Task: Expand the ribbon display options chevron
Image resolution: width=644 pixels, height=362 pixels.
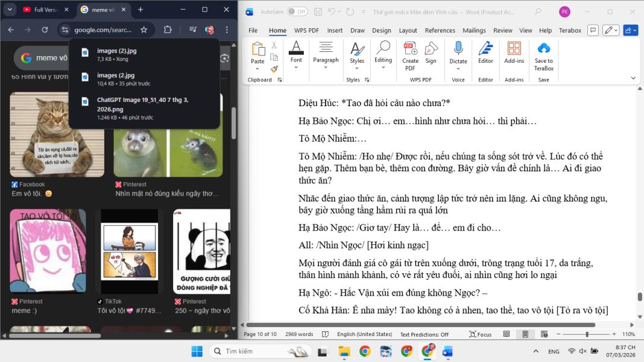Action: point(633,78)
